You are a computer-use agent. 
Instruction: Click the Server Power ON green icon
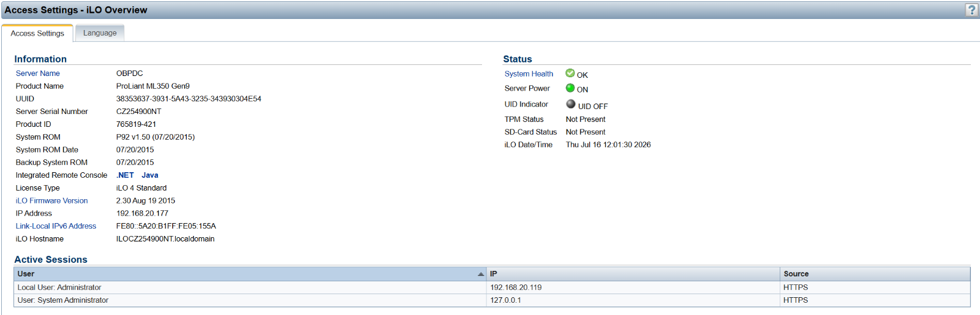(x=570, y=88)
